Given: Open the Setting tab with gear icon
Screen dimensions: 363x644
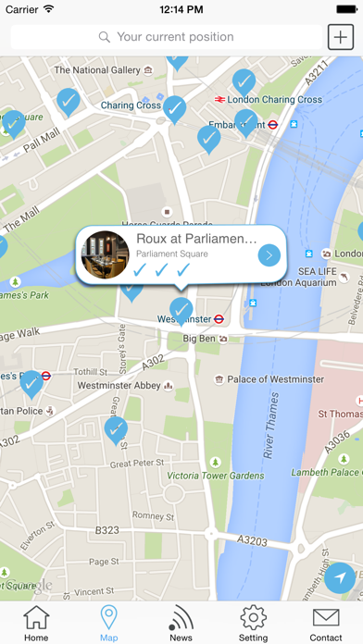Looking at the screenshot, I should click(x=253, y=623).
